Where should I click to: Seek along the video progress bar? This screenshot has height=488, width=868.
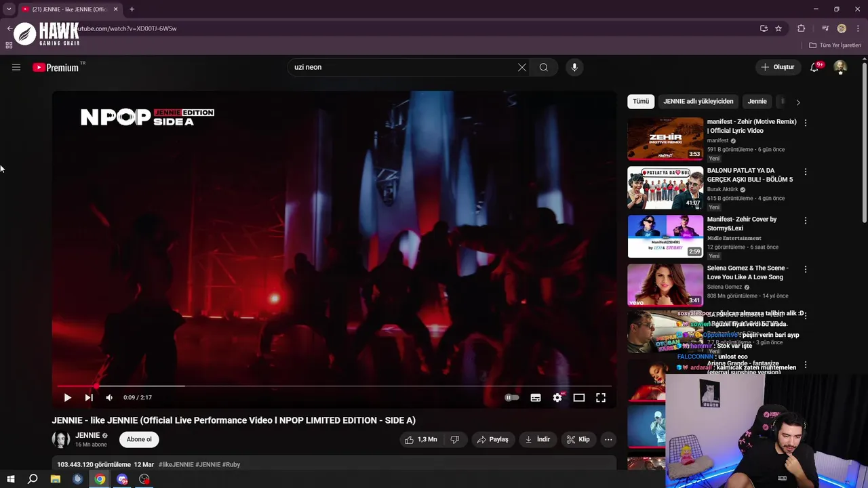pyautogui.click(x=334, y=386)
